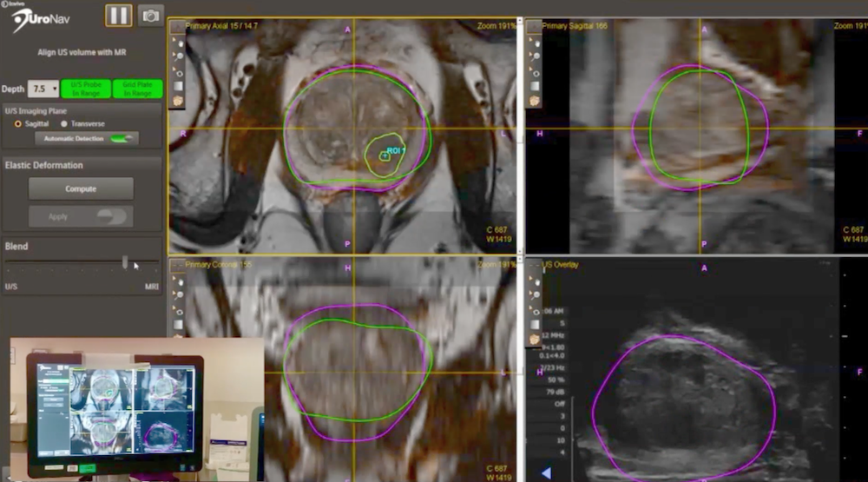
Task: Click the Compute elastic deformation button
Action: coord(81,189)
